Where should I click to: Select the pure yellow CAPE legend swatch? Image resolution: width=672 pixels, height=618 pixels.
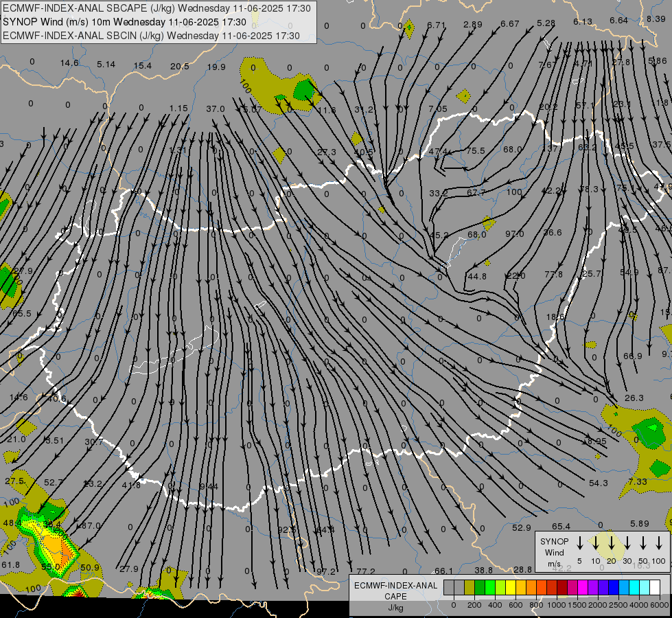point(511,588)
